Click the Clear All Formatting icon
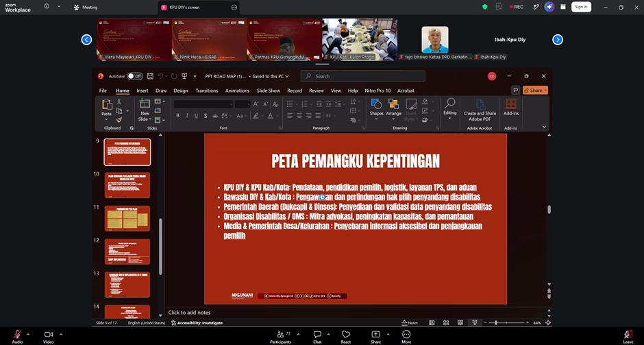644x345 pixels. (x=275, y=104)
